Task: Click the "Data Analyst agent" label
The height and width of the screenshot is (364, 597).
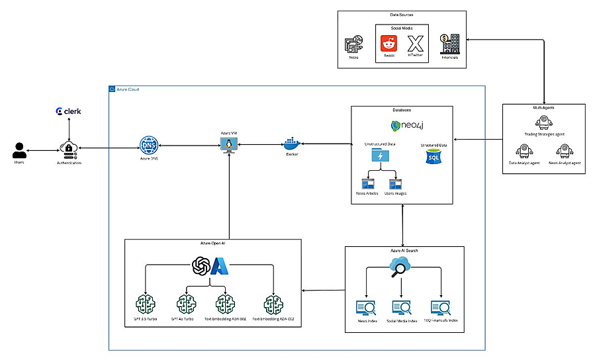Action: [524, 163]
